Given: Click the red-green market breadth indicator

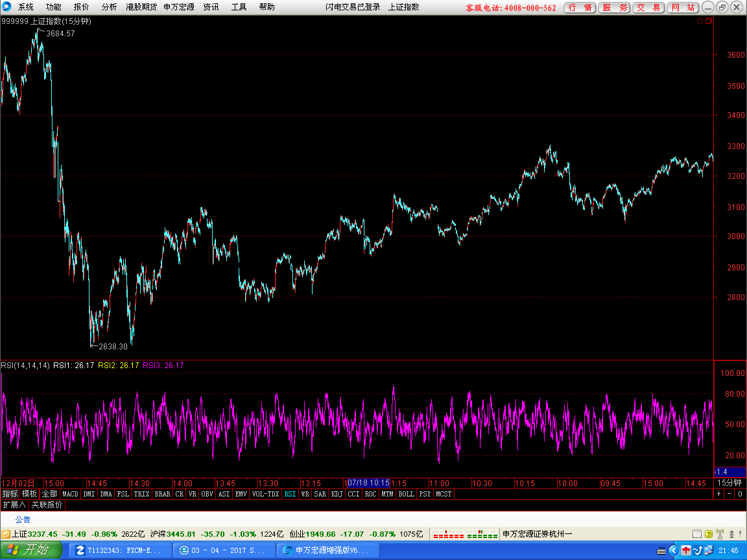Looking at the screenshot, I should [464, 534].
